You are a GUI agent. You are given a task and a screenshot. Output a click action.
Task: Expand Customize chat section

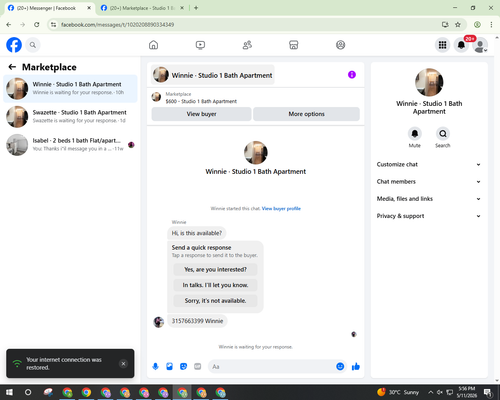click(429, 164)
